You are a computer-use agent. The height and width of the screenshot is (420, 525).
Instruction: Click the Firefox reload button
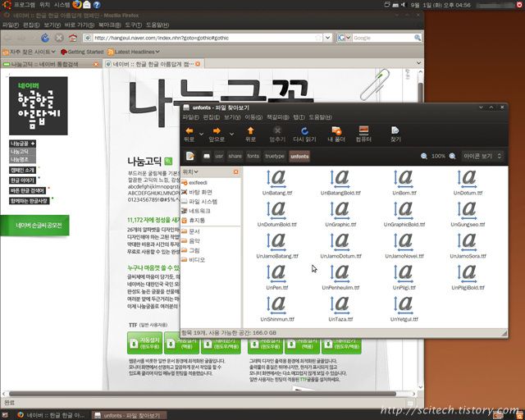[45, 38]
